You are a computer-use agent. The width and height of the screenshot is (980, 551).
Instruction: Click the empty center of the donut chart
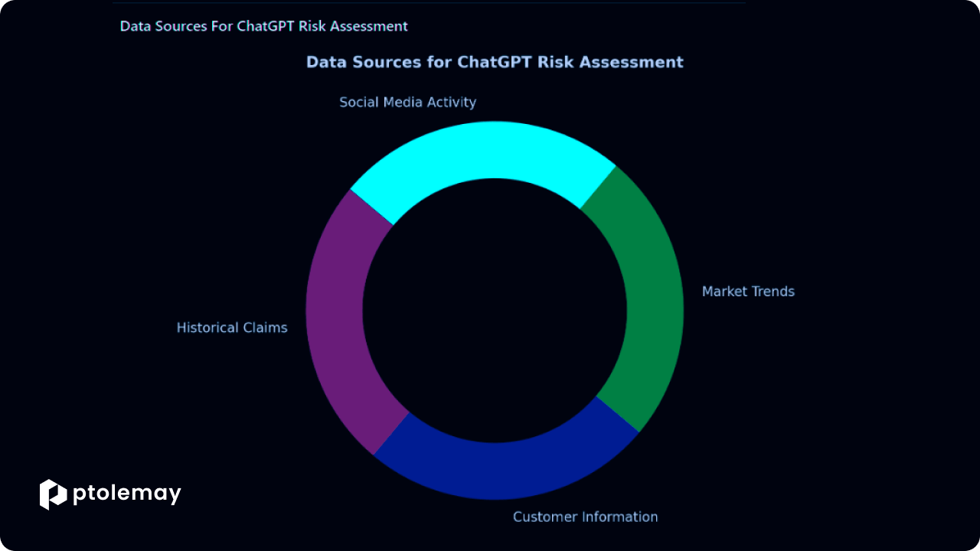pos(495,311)
